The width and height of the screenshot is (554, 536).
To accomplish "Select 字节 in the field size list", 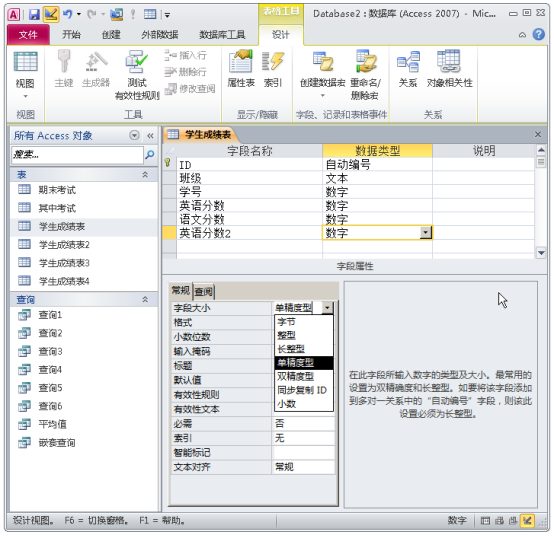I will tap(303, 322).
